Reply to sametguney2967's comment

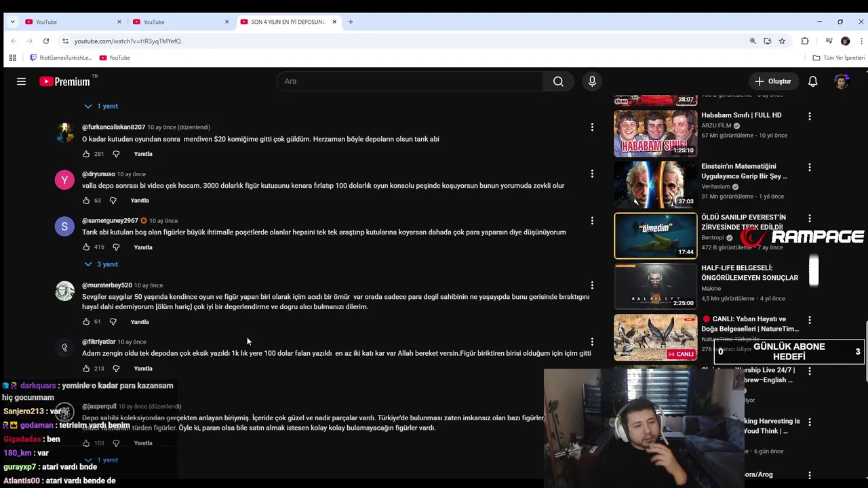(143, 247)
